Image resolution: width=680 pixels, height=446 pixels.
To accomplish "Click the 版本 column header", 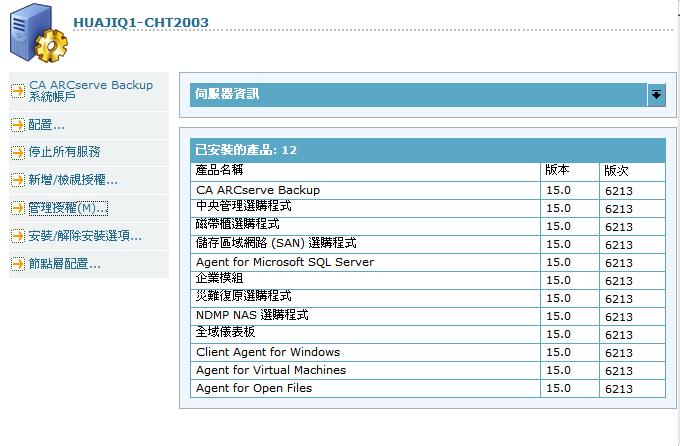I will (x=570, y=172).
